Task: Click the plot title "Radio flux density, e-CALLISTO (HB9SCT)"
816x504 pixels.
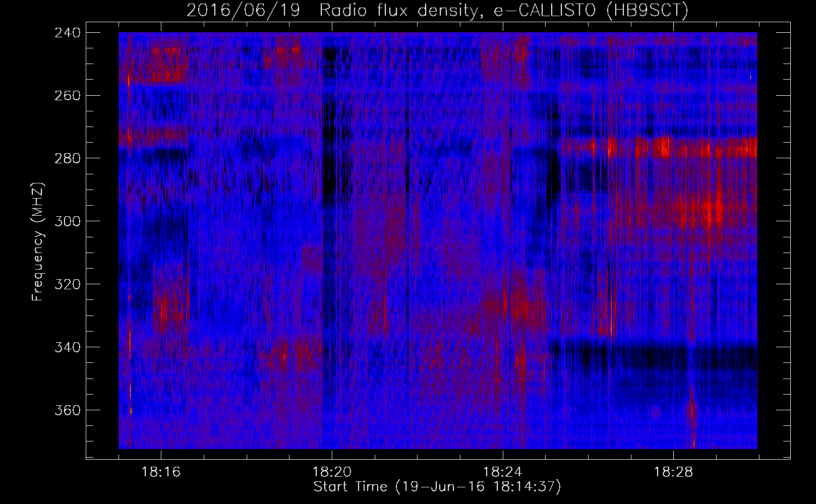Action: (x=504, y=10)
